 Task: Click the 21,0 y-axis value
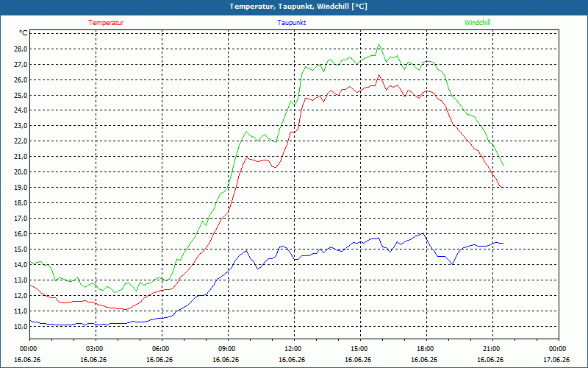(21, 157)
